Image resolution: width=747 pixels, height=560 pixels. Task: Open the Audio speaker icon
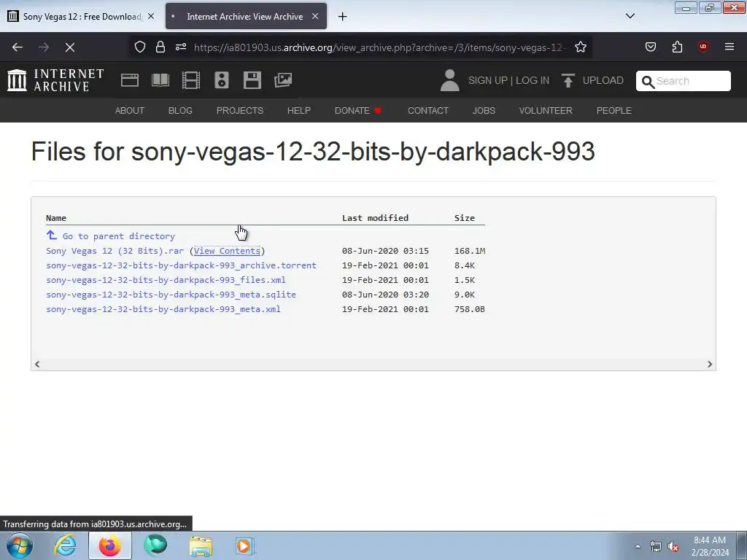point(222,80)
